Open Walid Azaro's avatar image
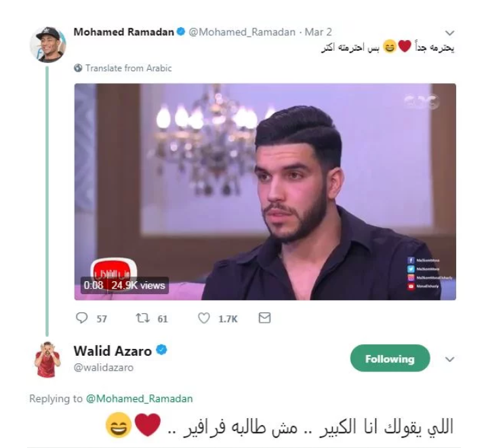This screenshot has height=448, width=488. pyautogui.click(x=47, y=359)
